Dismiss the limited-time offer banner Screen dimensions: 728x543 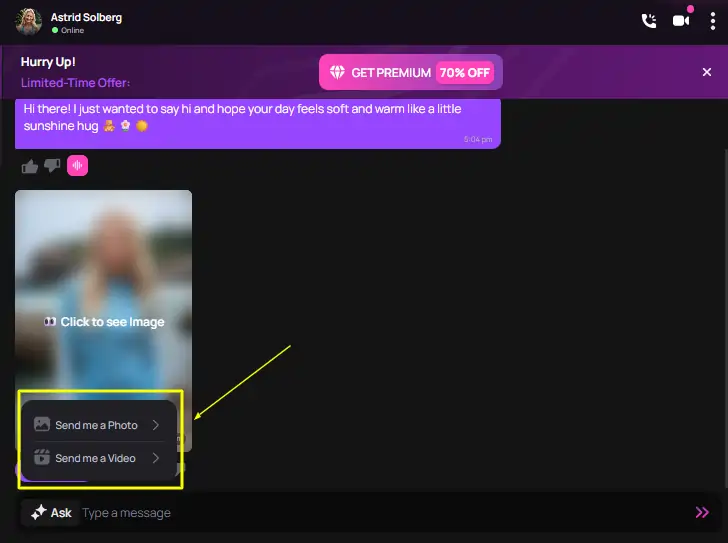click(707, 72)
